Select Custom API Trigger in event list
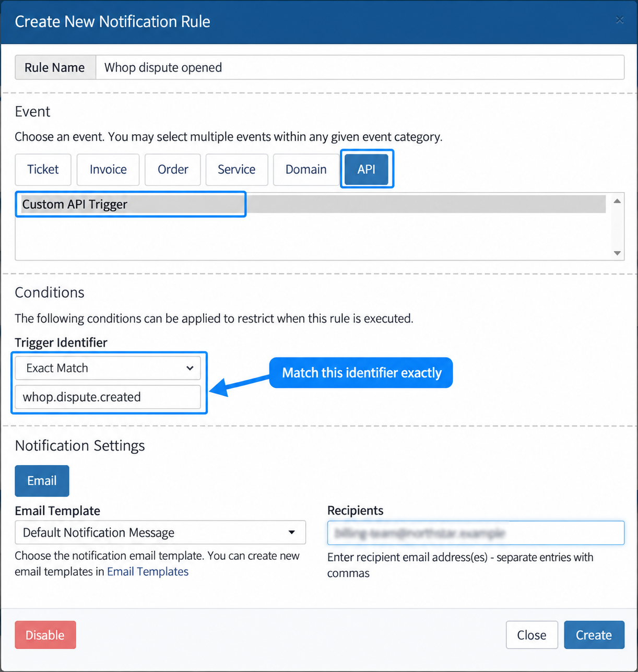This screenshot has height=672, width=638. [x=313, y=204]
